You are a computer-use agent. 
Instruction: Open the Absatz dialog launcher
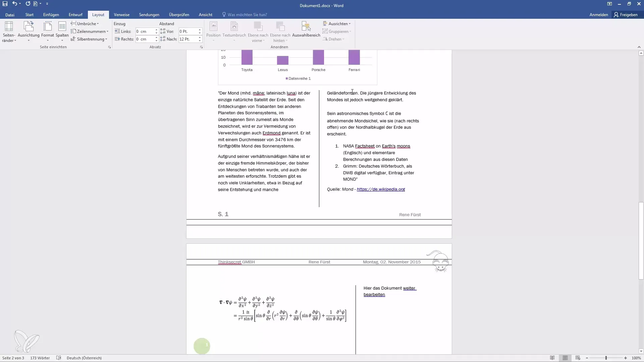click(201, 47)
